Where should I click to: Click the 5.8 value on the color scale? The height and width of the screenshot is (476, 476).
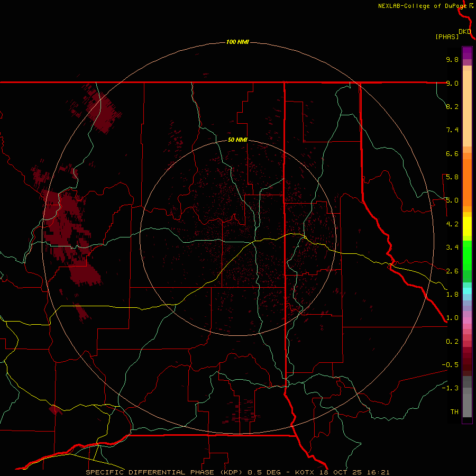coord(452,177)
